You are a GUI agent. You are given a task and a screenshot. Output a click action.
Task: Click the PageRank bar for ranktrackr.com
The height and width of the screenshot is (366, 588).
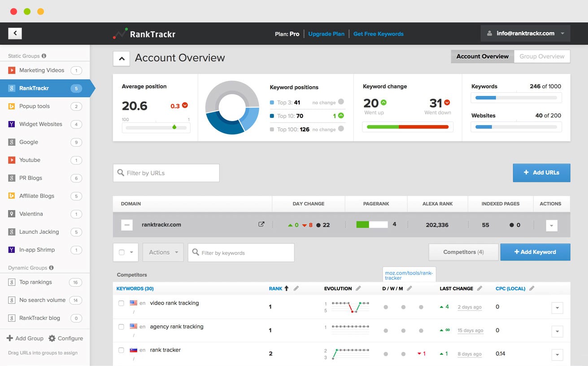tap(372, 224)
